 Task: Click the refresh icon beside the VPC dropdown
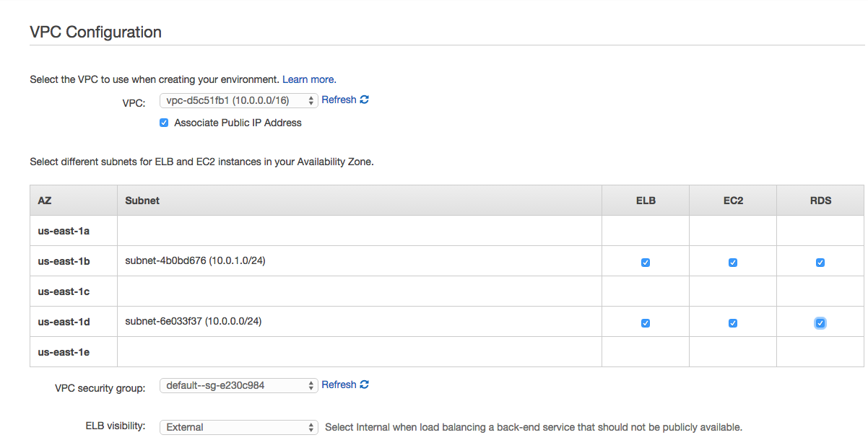(x=364, y=100)
